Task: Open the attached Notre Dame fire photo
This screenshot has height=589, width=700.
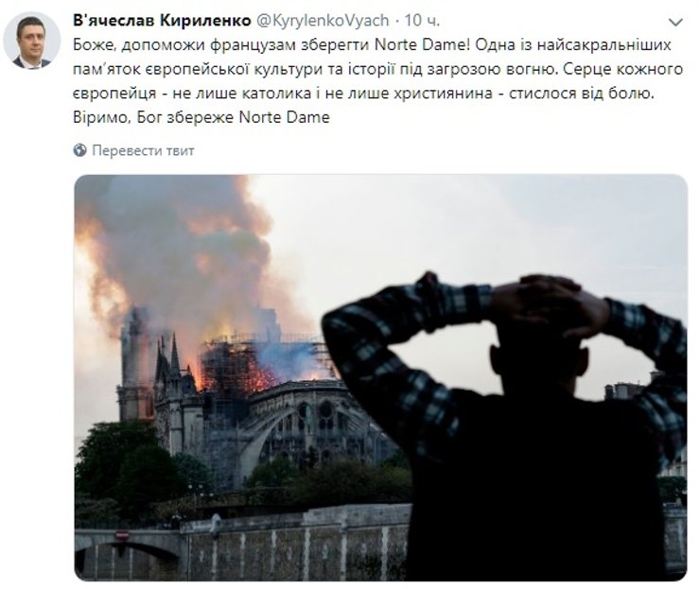Action: (380, 377)
